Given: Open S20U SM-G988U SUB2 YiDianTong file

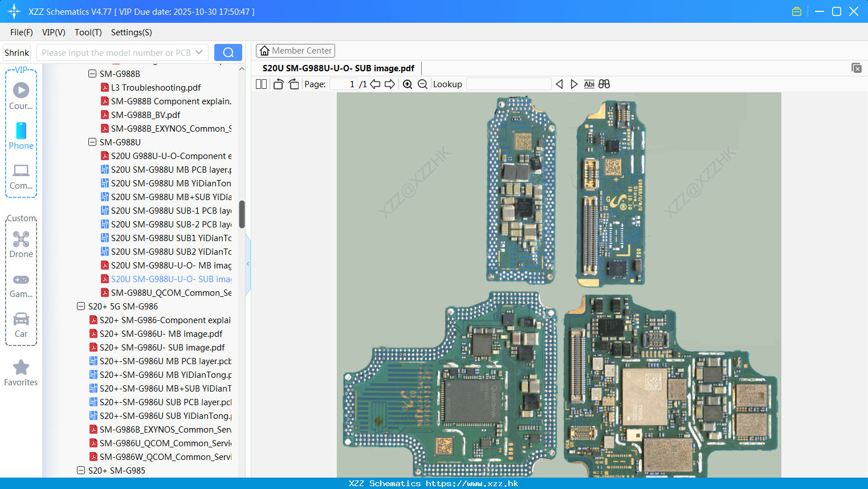Looking at the screenshot, I should pyautogui.click(x=171, y=251).
